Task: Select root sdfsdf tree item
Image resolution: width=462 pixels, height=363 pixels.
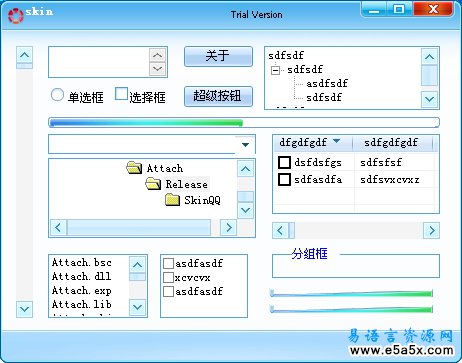Action: [x=286, y=55]
